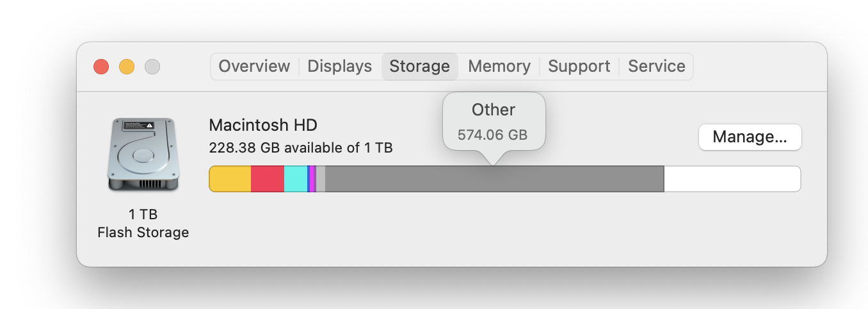Image resolution: width=868 pixels, height=309 pixels.
Task: Click the Macintosh HD volume name
Action: tap(263, 125)
